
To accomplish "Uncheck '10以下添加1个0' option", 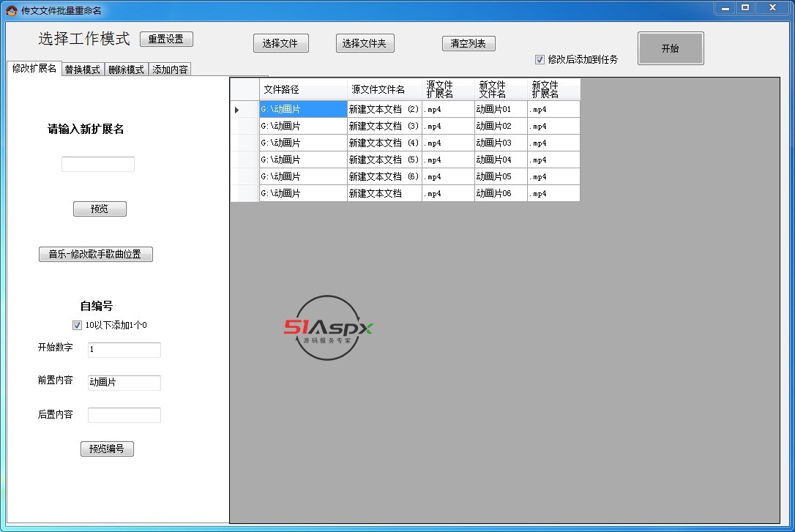I will [x=78, y=326].
